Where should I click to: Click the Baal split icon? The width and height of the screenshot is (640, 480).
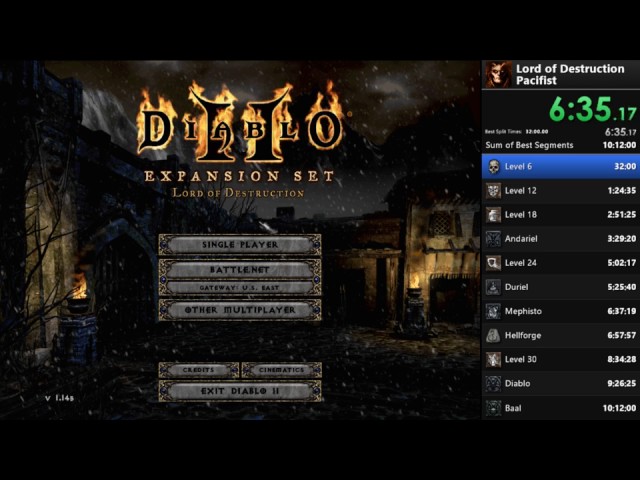[493, 407]
